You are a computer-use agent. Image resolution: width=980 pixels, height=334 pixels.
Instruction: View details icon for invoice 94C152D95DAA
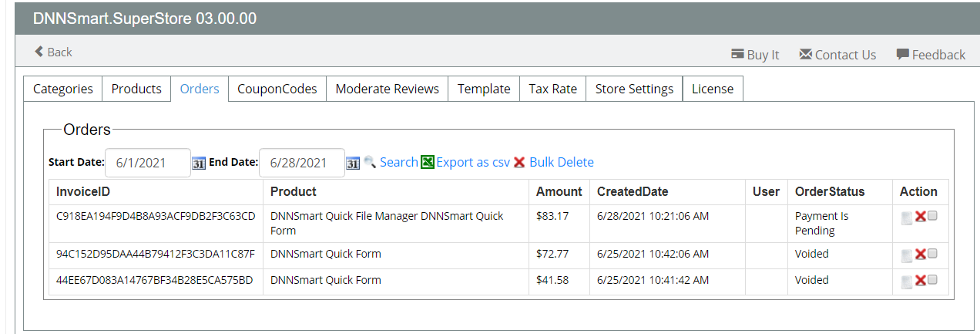pyautogui.click(x=907, y=255)
